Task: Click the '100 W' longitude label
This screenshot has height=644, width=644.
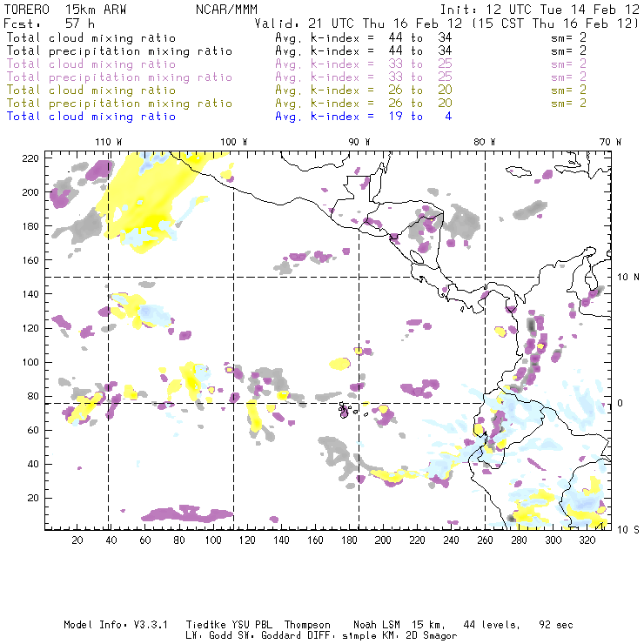Action: 234,142
